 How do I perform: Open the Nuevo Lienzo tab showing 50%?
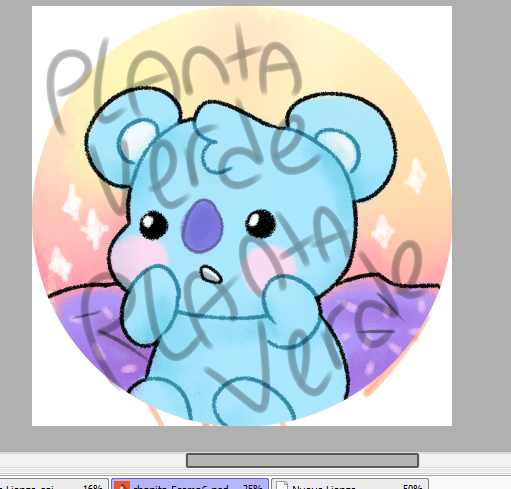[x=350, y=484]
